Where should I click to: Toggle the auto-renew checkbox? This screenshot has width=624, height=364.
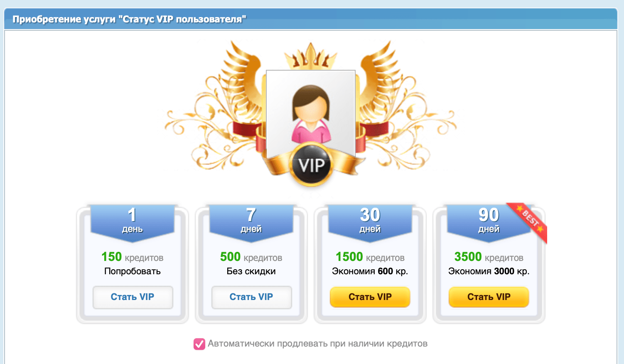(199, 344)
